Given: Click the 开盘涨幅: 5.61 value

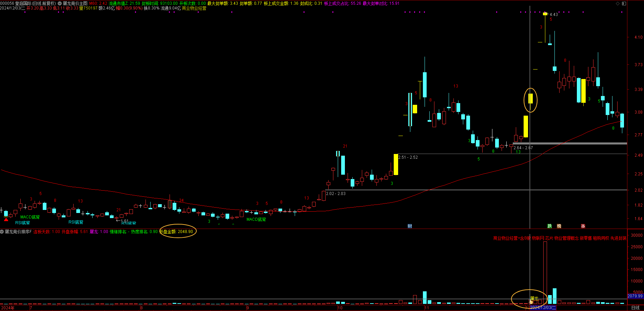Looking at the screenshot, I should [x=75, y=232].
